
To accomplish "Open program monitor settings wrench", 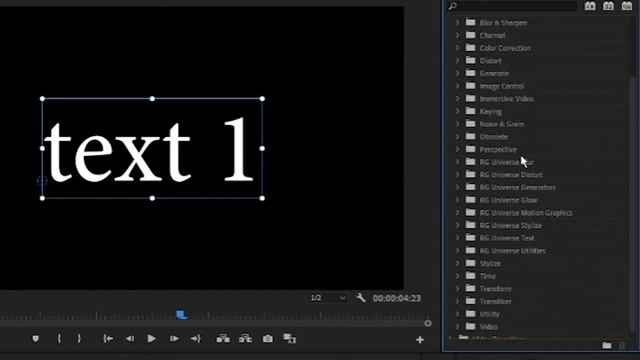I will (x=360, y=298).
